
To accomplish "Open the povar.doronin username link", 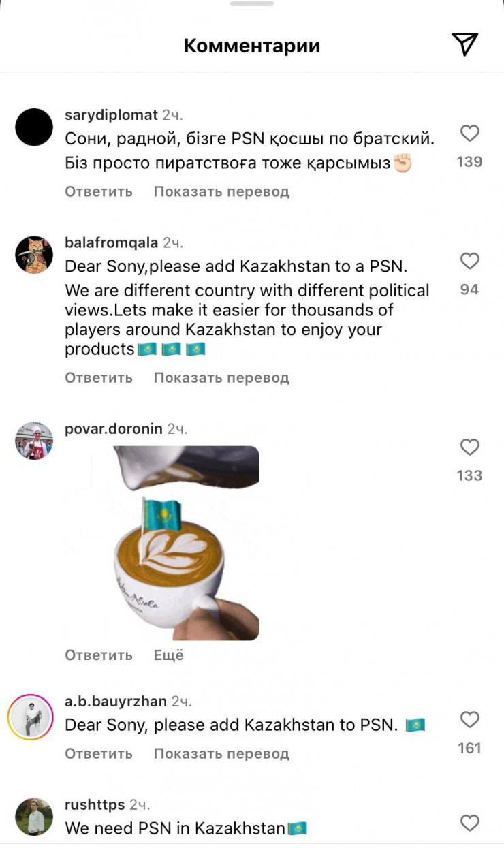I will pos(114,428).
